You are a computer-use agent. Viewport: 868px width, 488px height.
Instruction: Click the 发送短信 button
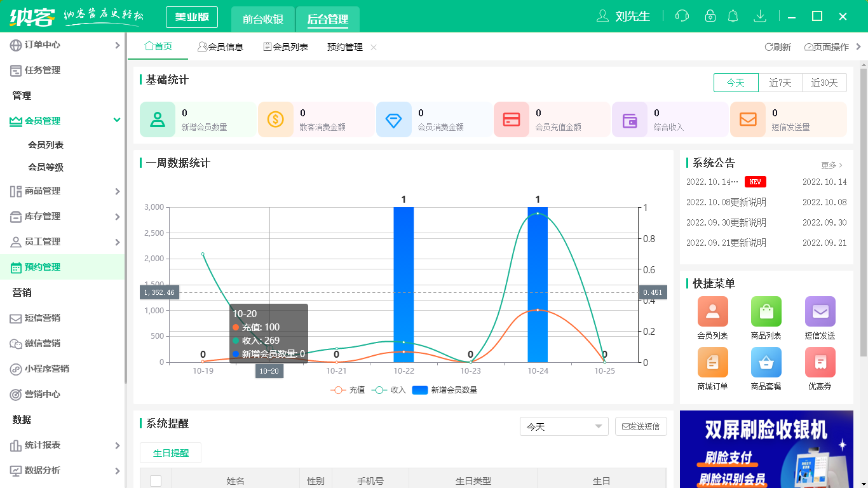(641, 426)
